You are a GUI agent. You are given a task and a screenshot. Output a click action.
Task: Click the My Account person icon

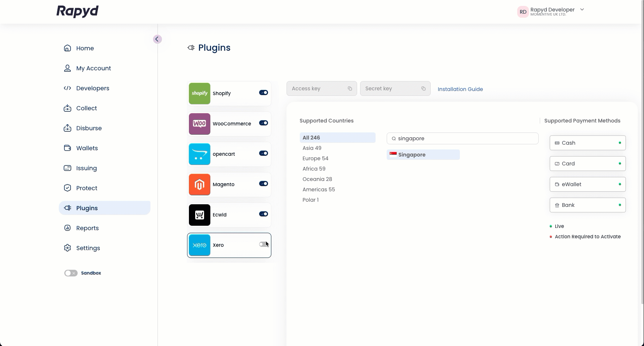coord(67,68)
